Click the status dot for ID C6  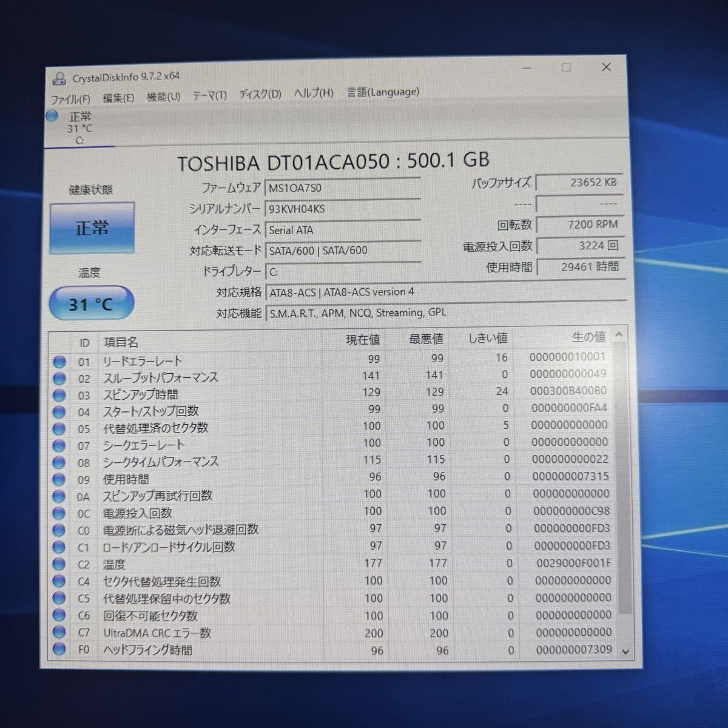[x=59, y=615]
